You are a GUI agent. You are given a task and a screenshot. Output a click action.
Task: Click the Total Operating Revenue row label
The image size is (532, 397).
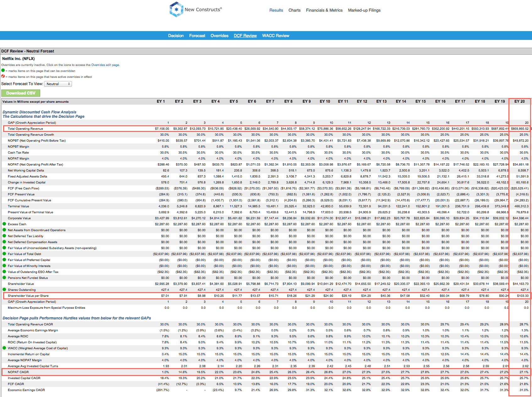pos(25,129)
